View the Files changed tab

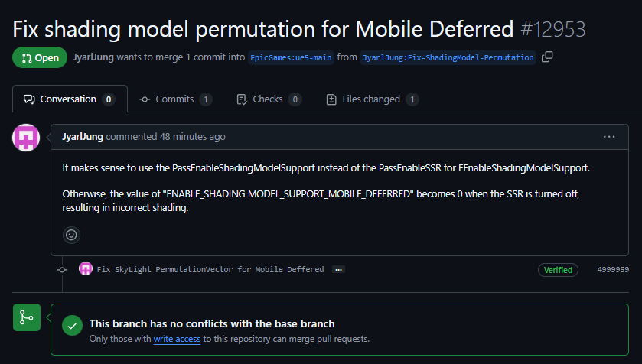372,99
